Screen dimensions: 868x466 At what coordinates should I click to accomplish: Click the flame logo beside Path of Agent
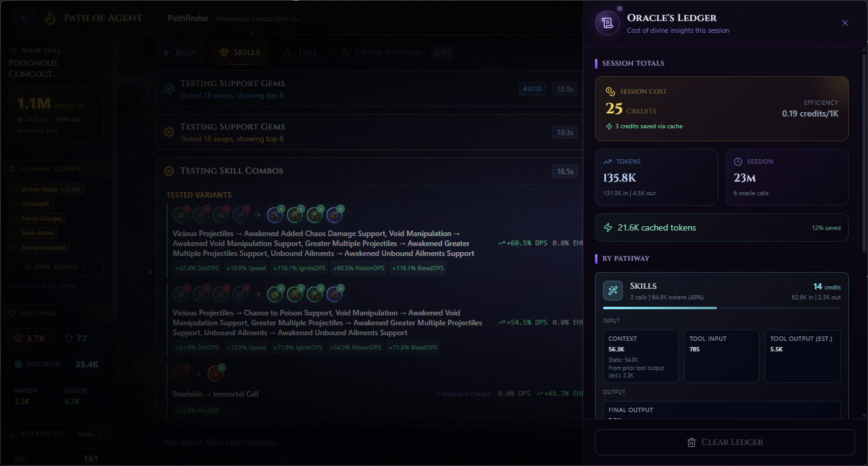[x=50, y=18]
